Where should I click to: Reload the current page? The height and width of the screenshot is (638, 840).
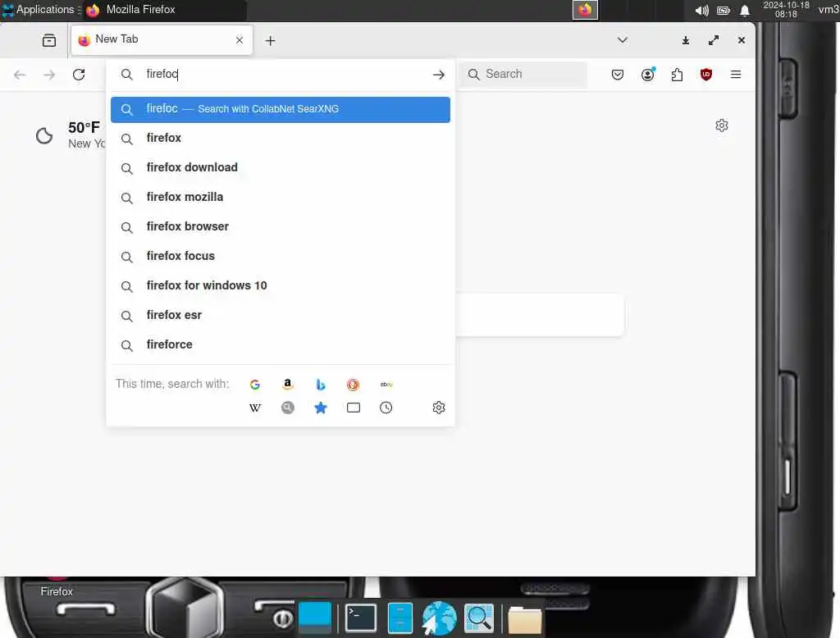click(x=79, y=75)
